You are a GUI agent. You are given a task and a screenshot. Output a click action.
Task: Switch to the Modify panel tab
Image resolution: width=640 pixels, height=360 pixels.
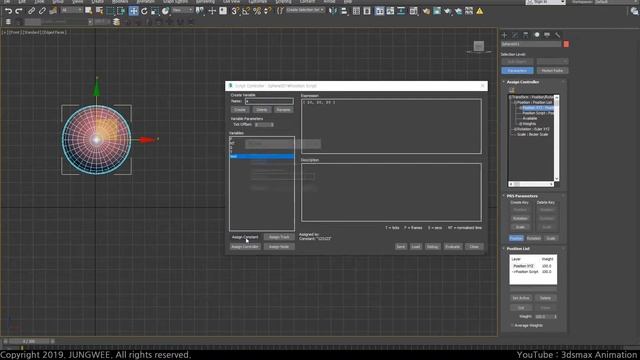(515, 35)
